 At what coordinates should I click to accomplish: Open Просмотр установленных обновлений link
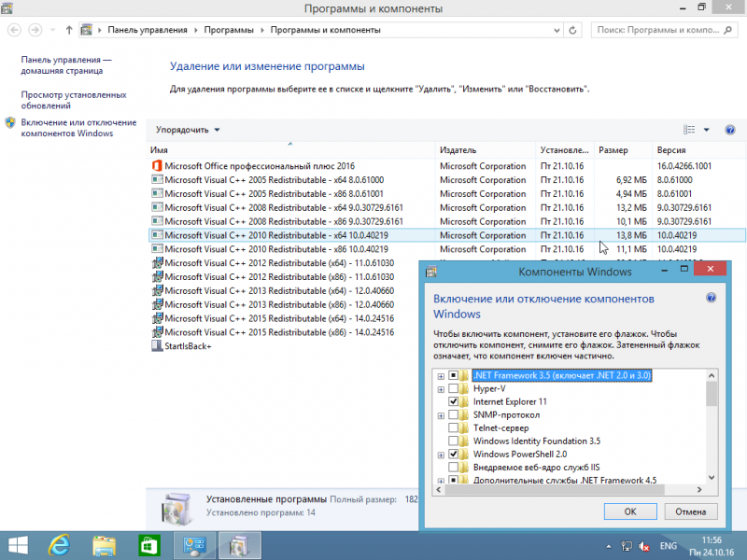tap(74, 100)
